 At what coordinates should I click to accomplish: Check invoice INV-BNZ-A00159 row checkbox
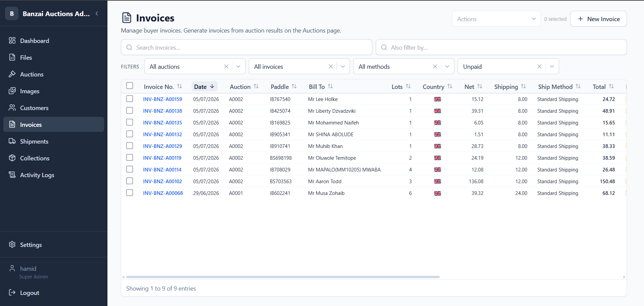(x=130, y=99)
